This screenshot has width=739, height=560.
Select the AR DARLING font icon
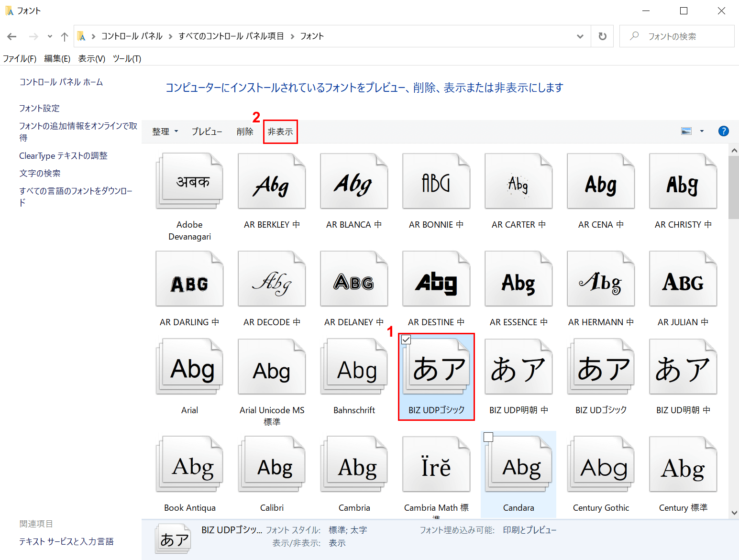[x=189, y=279]
